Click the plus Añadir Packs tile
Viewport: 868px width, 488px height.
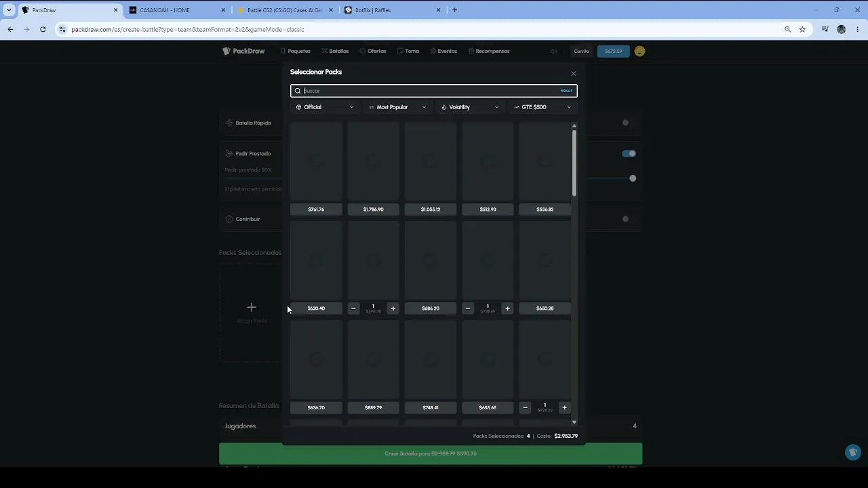tap(252, 312)
